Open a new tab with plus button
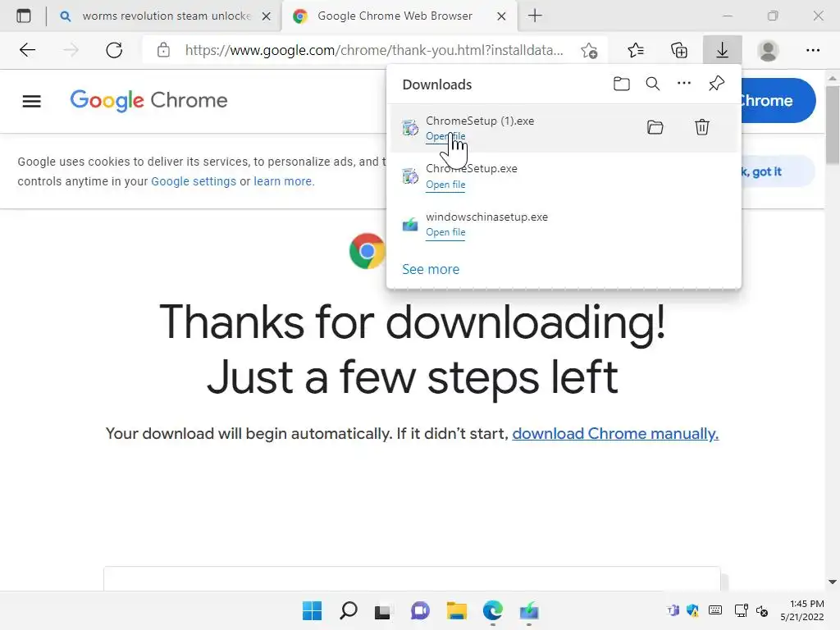Screen dimensions: 840x630 [535, 16]
